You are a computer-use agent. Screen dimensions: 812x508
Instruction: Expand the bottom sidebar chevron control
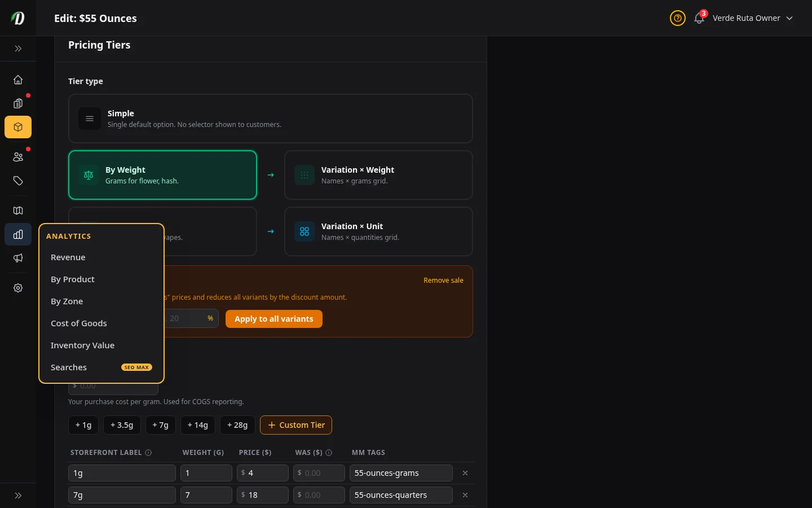(x=17, y=495)
